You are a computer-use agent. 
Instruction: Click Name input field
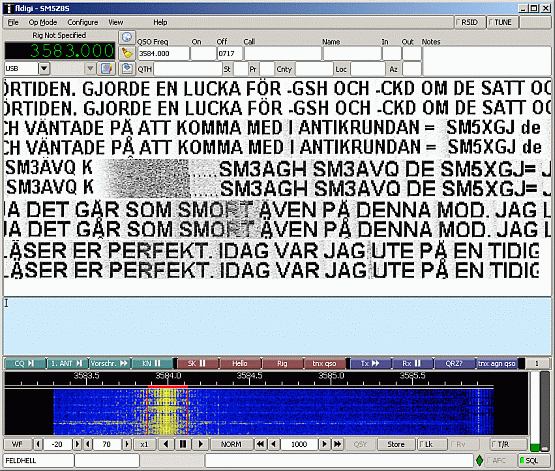point(352,53)
